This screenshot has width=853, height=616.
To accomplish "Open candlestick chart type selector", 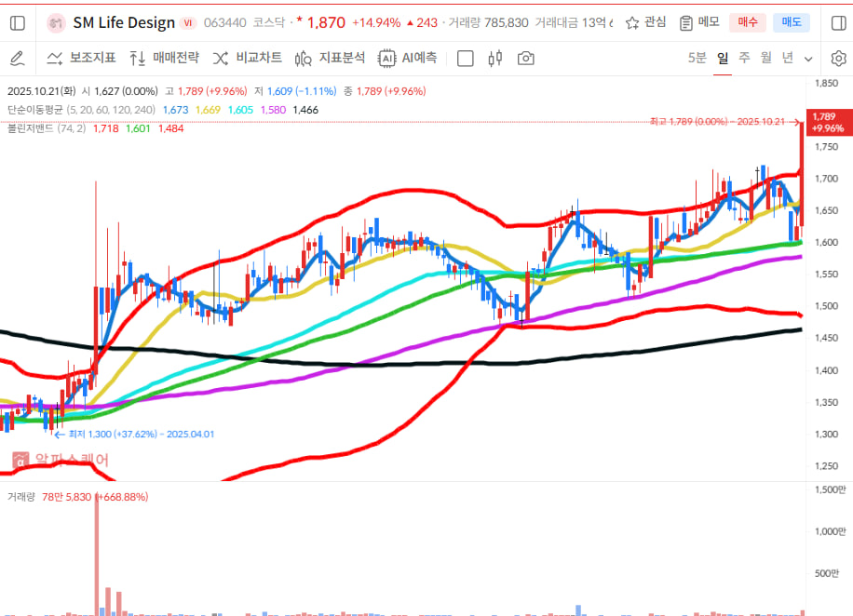I will [495, 59].
